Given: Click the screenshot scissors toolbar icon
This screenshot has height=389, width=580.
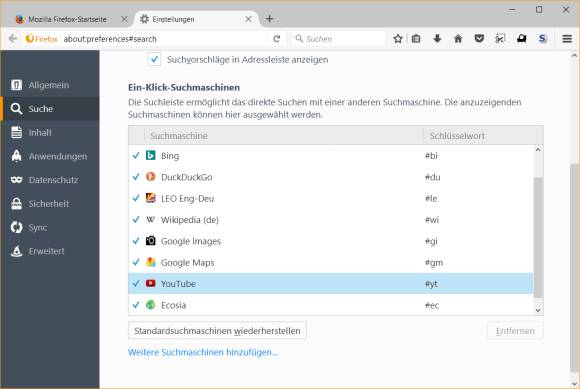Looking at the screenshot, I should pos(500,38).
